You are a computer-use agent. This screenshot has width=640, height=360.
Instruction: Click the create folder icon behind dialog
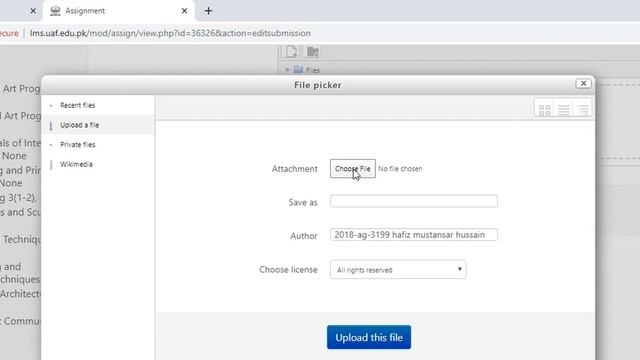coord(313,52)
